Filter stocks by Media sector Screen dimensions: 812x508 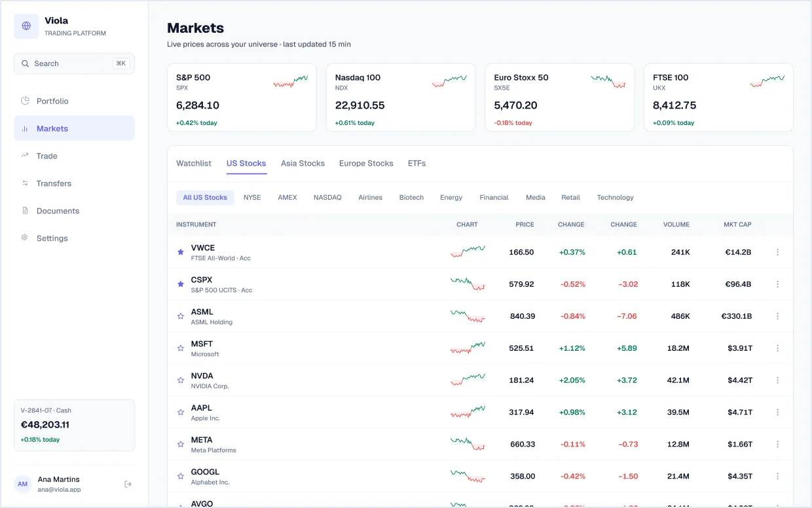click(536, 197)
